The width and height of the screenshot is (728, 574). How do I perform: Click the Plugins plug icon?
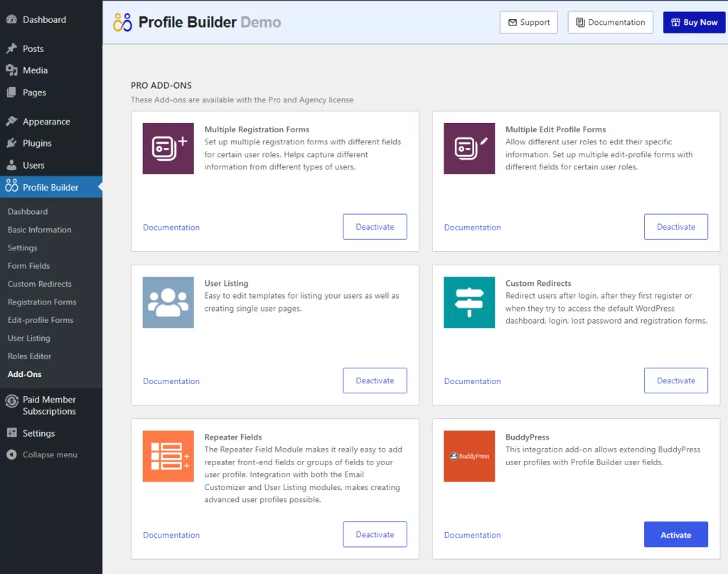(11, 143)
